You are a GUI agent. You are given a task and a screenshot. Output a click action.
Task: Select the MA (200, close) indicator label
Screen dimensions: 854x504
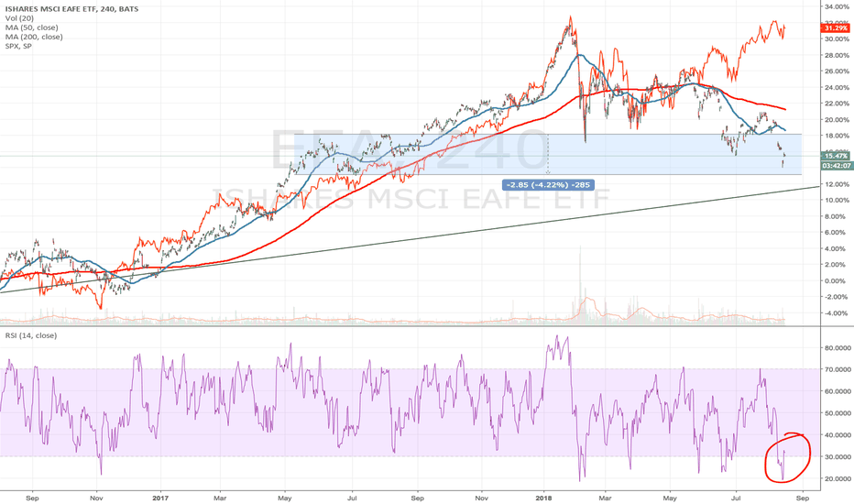click(34, 37)
